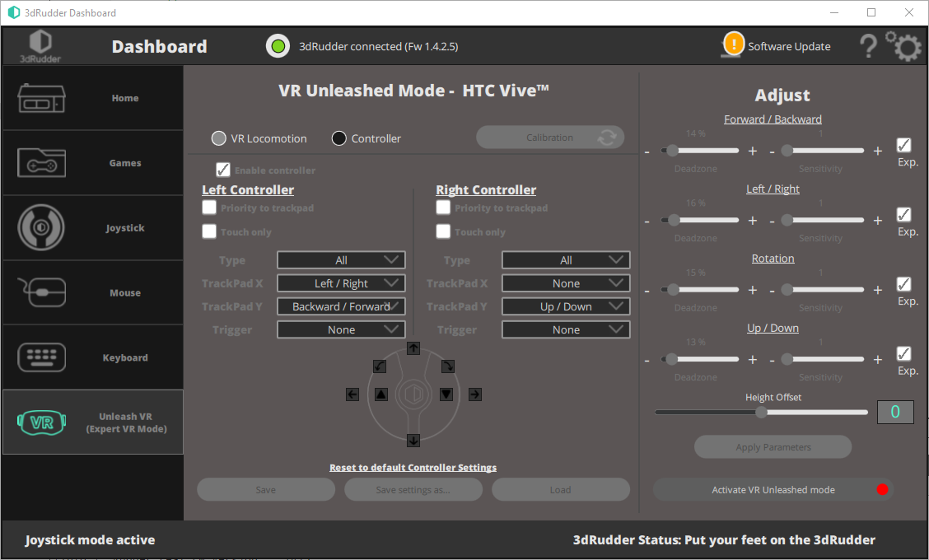Adjust the Left / Right sensitivity slider

(824, 220)
